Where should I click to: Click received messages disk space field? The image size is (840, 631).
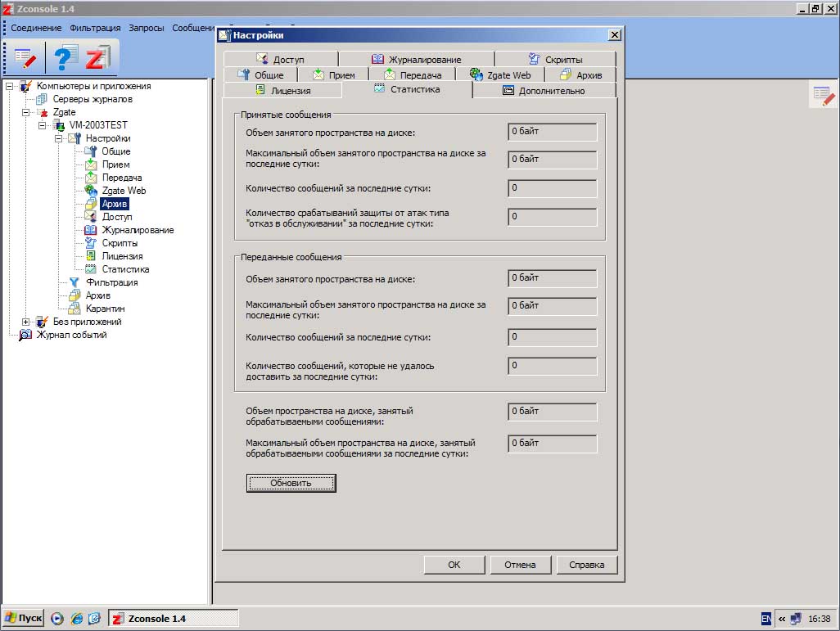(x=552, y=132)
